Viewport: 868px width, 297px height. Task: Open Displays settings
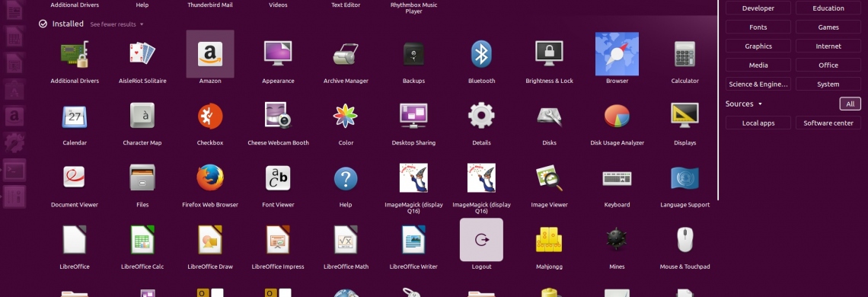[685, 117]
